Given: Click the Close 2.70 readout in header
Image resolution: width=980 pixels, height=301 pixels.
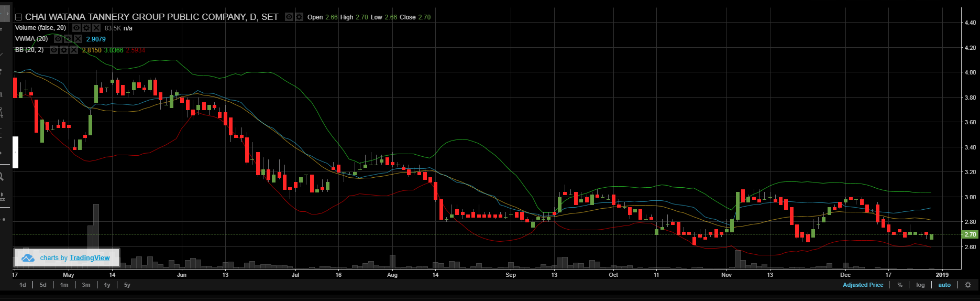Looking at the screenshot, I should 415,17.
